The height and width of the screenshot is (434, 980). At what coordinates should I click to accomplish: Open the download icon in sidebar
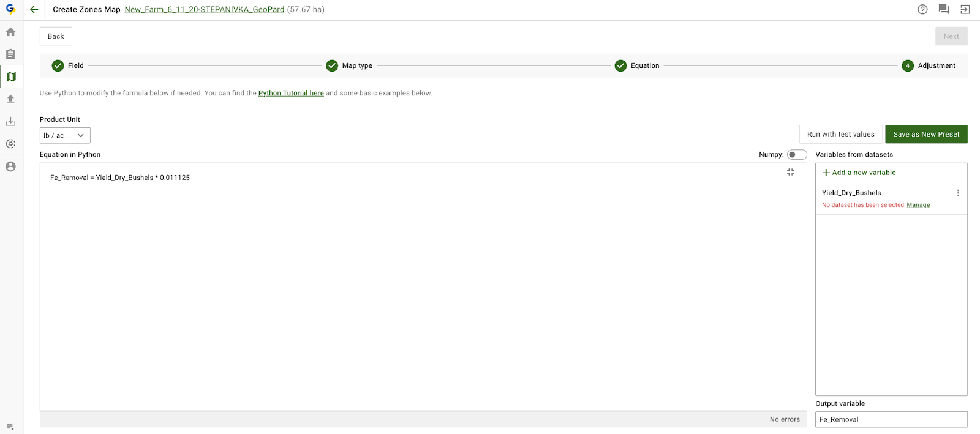10,121
